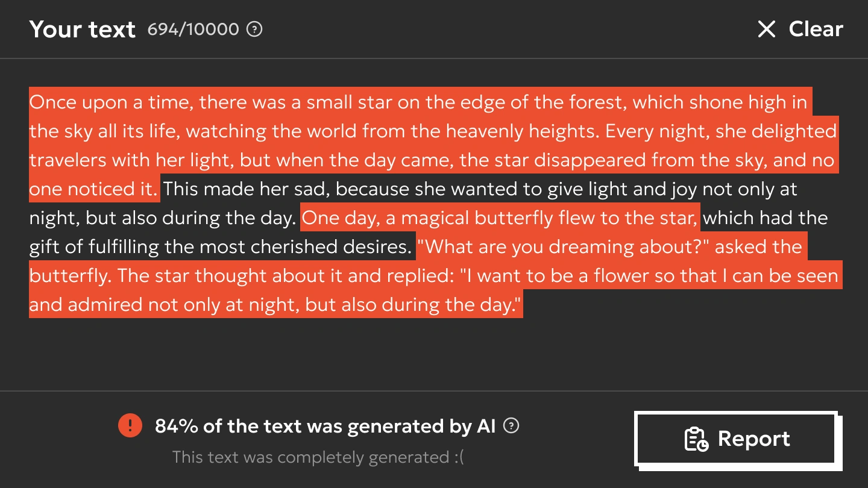The width and height of the screenshot is (868, 488).
Task: Click the "This text was completely generated" message
Action: [318, 457]
